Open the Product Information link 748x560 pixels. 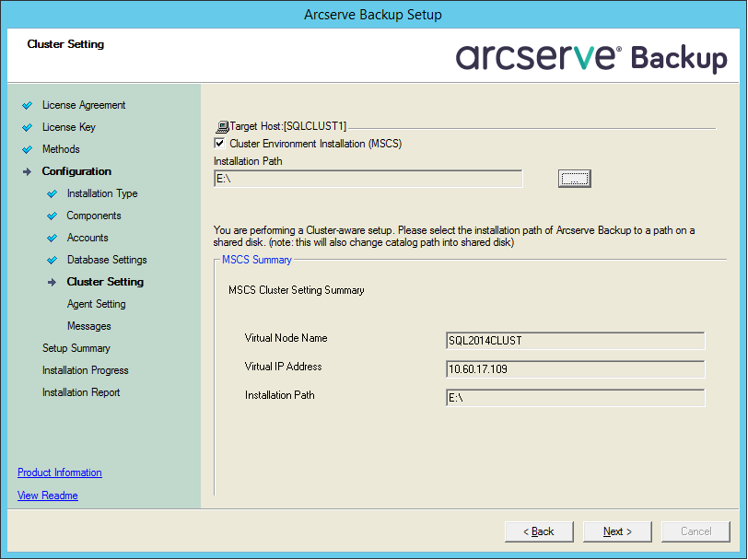click(x=59, y=472)
